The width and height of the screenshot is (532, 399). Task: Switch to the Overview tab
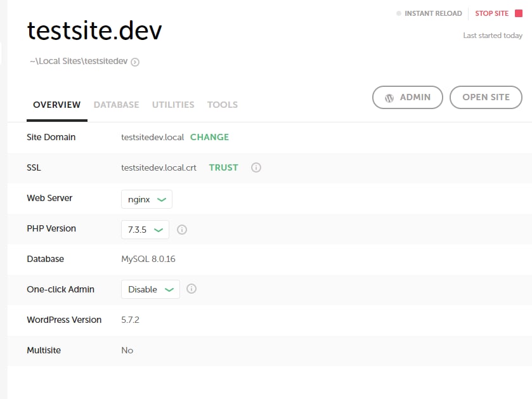56,105
